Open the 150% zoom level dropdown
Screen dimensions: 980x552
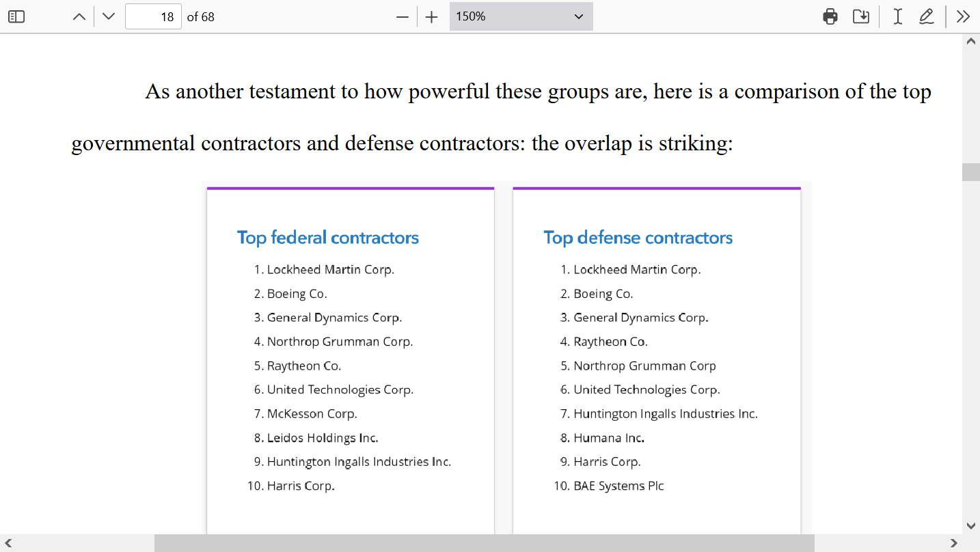coord(521,16)
